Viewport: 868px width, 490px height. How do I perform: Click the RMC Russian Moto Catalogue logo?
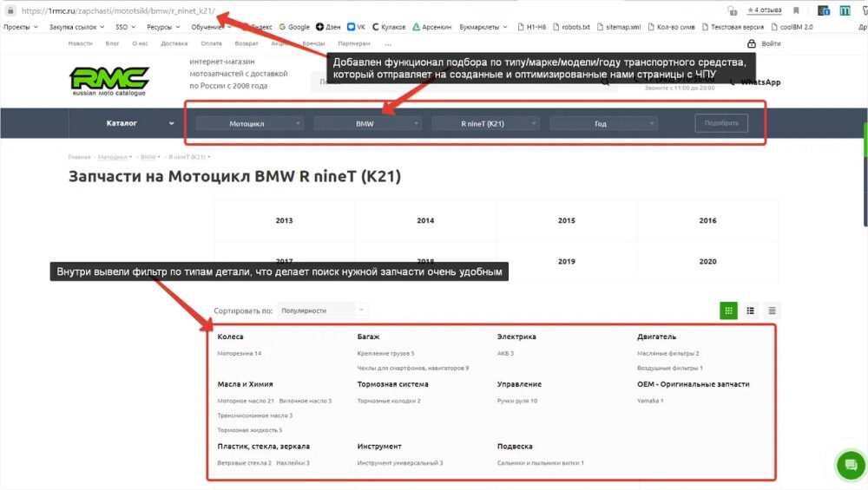pyautogui.click(x=108, y=81)
